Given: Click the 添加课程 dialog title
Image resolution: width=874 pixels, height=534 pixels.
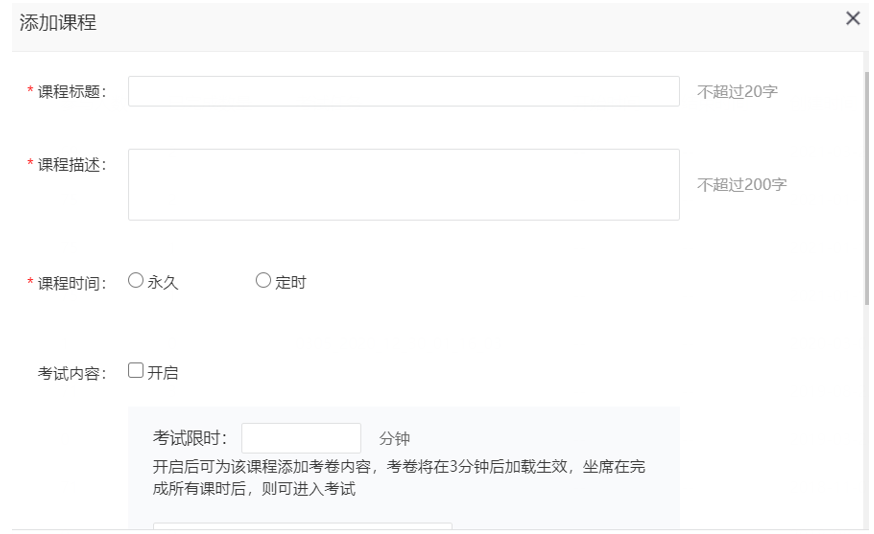Looking at the screenshot, I should (x=58, y=23).
